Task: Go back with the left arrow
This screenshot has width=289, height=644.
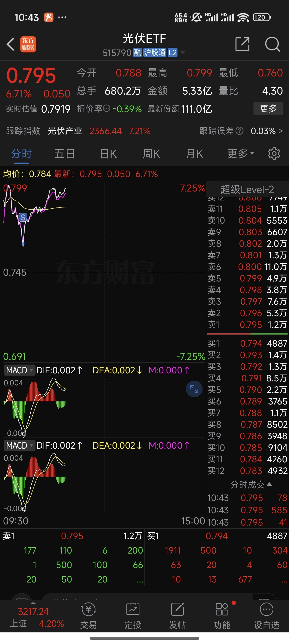Action: click(x=11, y=44)
